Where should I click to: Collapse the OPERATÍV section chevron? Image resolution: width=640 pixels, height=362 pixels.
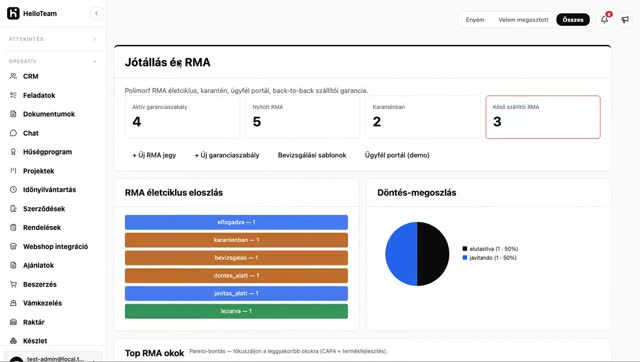pyautogui.click(x=95, y=62)
